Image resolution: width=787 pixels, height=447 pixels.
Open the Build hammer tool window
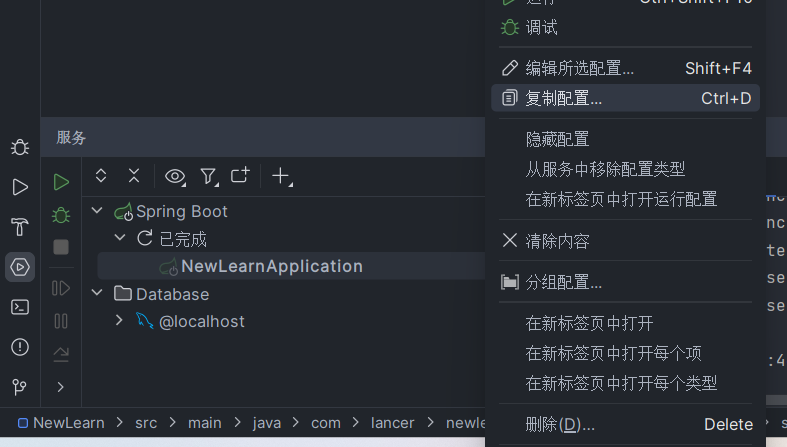(20, 227)
